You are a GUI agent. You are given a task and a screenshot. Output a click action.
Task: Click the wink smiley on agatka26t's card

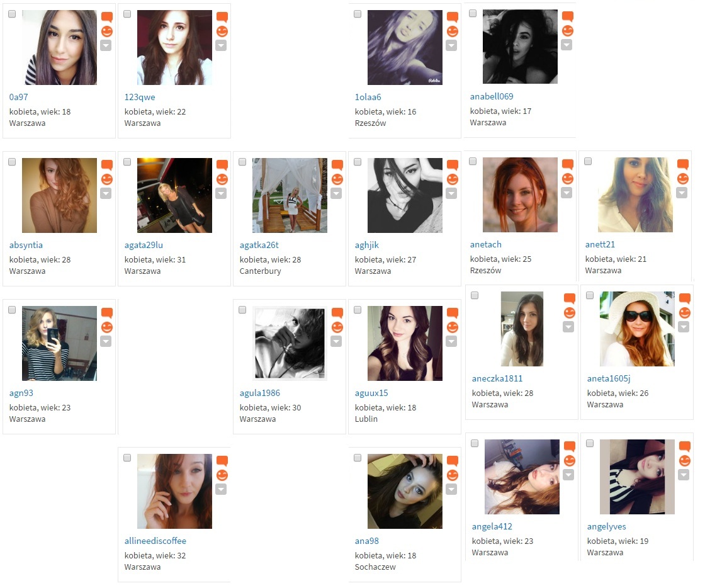(x=337, y=179)
